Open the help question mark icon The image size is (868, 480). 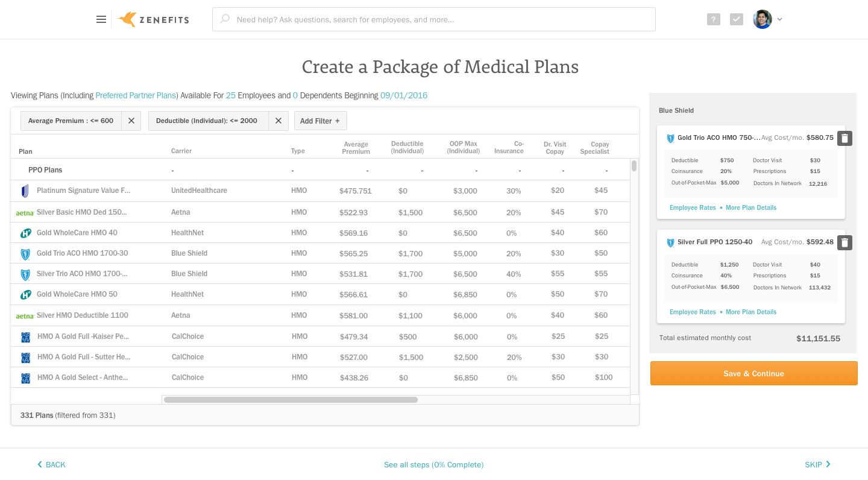(714, 19)
